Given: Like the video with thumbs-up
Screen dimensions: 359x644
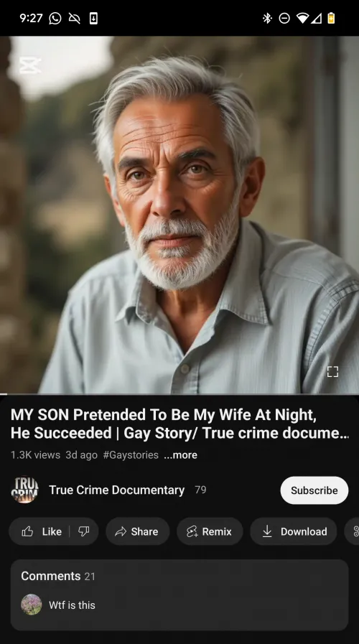Looking at the screenshot, I should (x=41, y=531).
